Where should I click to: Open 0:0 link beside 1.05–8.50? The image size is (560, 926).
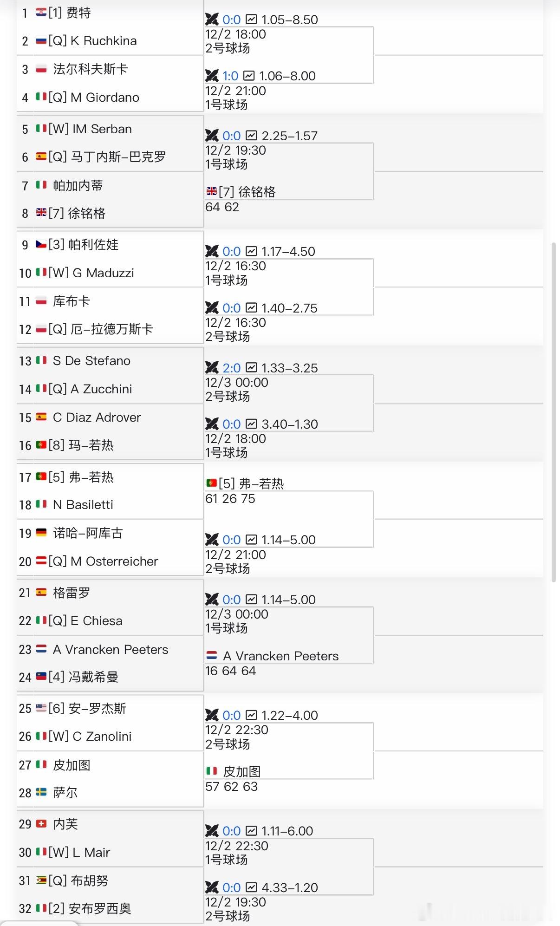(x=231, y=20)
